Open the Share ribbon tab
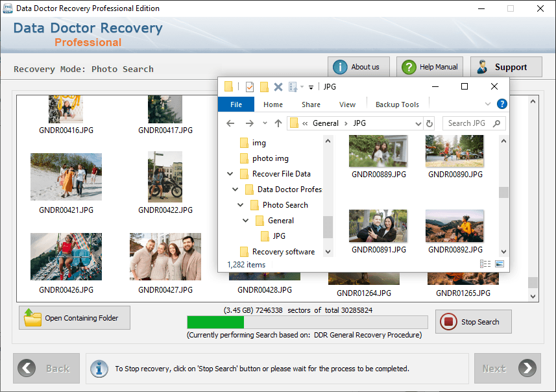This screenshot has width=556, height=392. click(x=311, y=104)
